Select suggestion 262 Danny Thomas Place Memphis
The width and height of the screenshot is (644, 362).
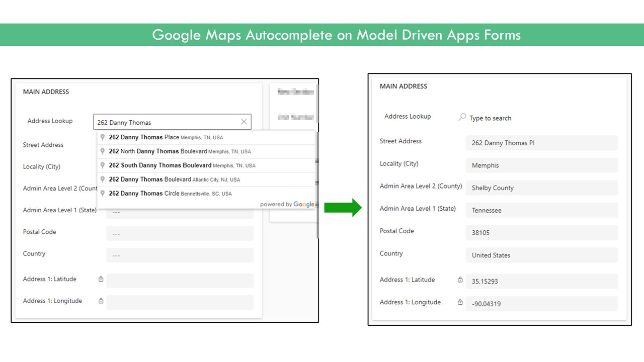(206, 137)
